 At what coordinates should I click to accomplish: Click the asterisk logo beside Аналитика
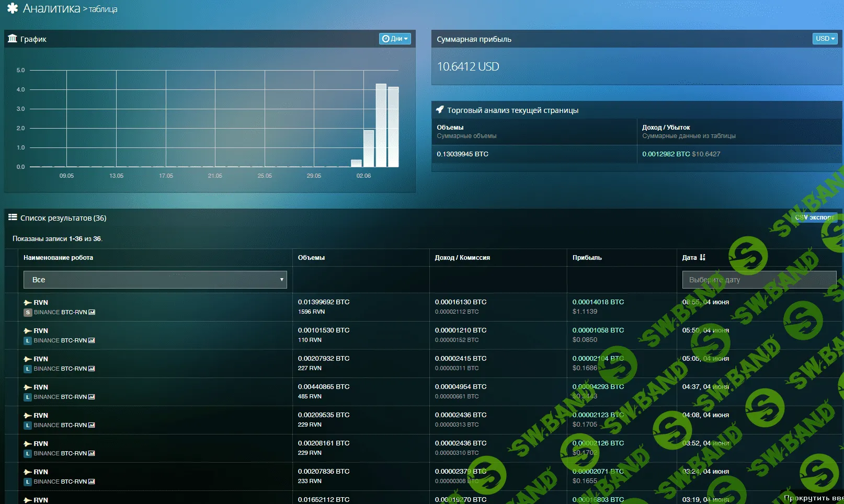[13, 8]
